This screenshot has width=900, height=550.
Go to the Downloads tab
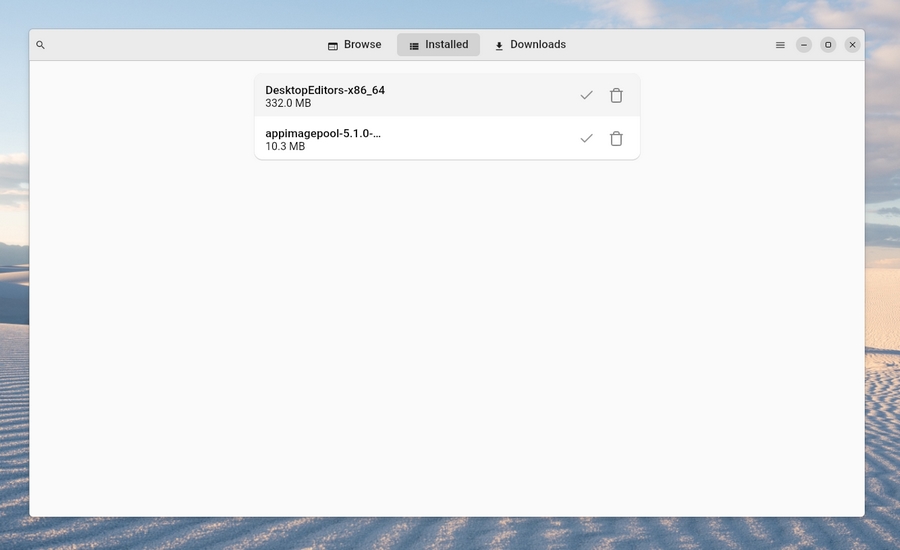530,45
